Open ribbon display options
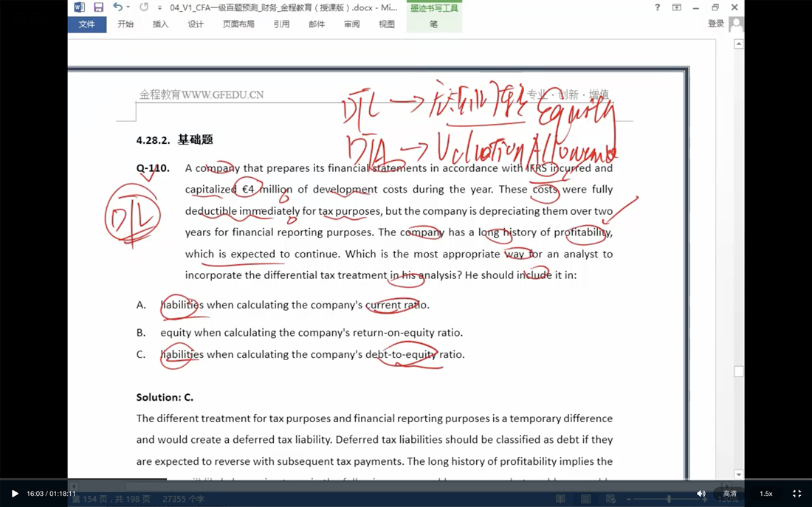This screenshot has width=812, height=507. (676, 7)
